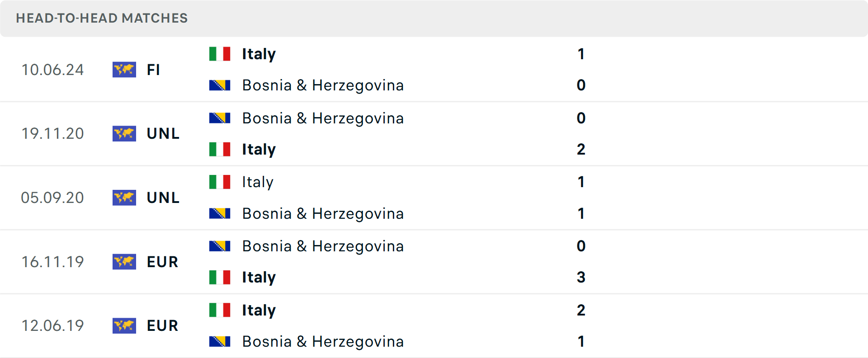Click the Italy flag in the 16.11.19 match
This screenshot has width=868, height=358.
(x=220, y=277)
